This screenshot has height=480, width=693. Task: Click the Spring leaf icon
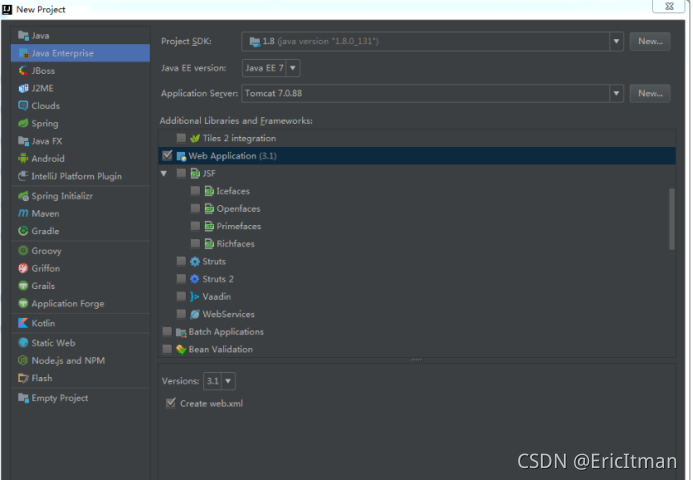23,123
